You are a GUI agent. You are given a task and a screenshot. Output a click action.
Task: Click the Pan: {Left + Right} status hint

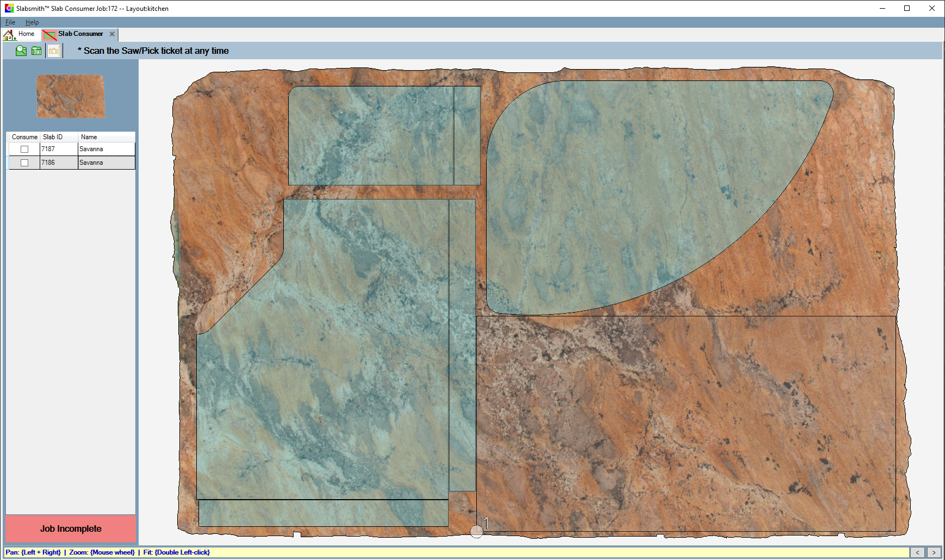tap(33, 552)
